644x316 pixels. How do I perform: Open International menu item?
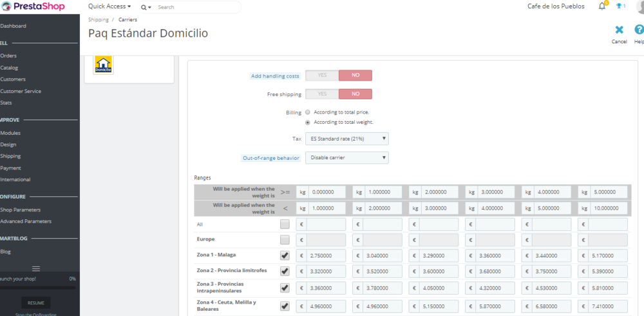pyautogui.click(x=15, y=179)
